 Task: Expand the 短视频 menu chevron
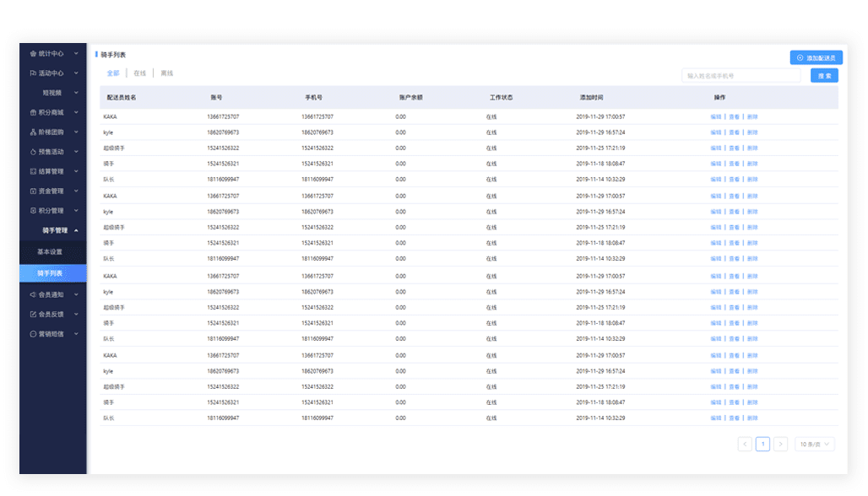pos(76,93)
